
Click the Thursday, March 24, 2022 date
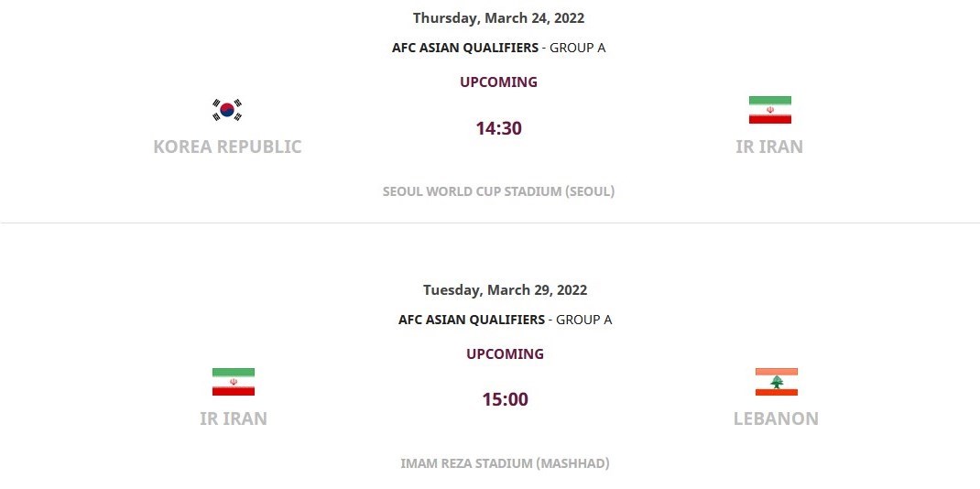[x=498, y=18]
